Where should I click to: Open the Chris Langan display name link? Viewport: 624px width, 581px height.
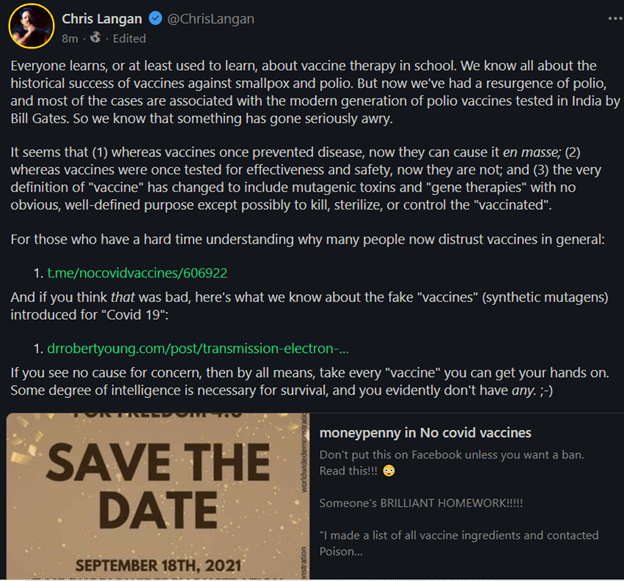(105, 19)
